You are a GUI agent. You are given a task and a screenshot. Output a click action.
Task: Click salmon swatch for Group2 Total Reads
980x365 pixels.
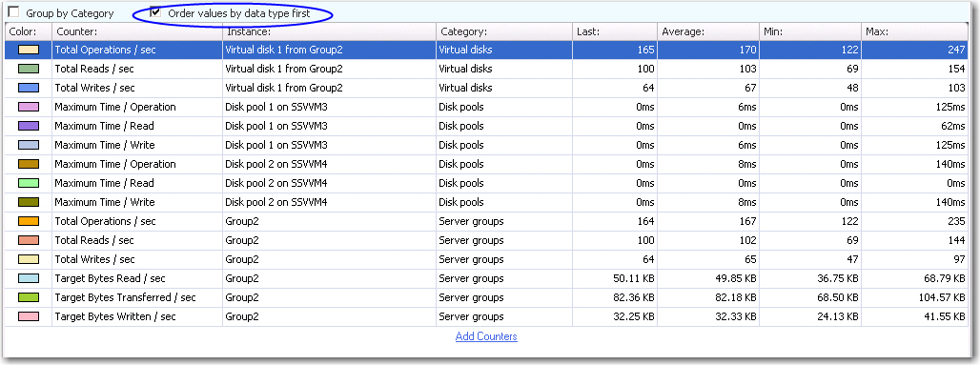30,240
